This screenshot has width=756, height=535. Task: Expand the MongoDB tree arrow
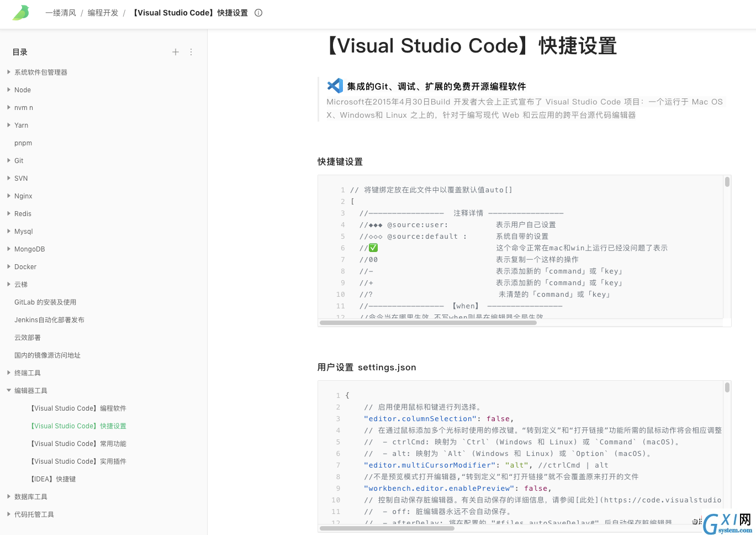point(9,249)
